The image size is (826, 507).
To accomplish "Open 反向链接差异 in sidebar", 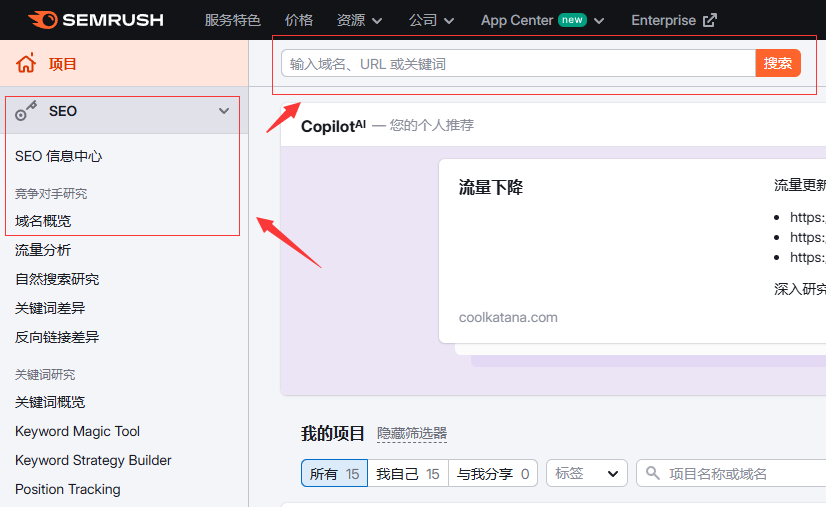I will tap(57, 337).
